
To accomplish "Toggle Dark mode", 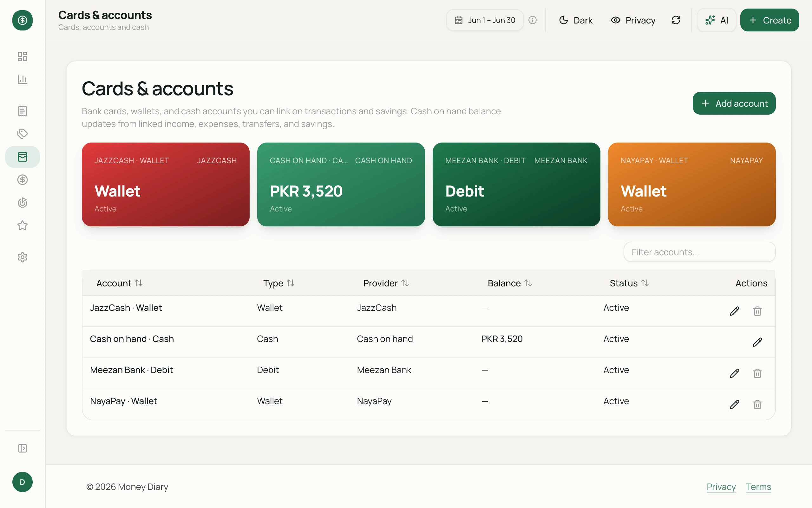I will tap(576, 20).
